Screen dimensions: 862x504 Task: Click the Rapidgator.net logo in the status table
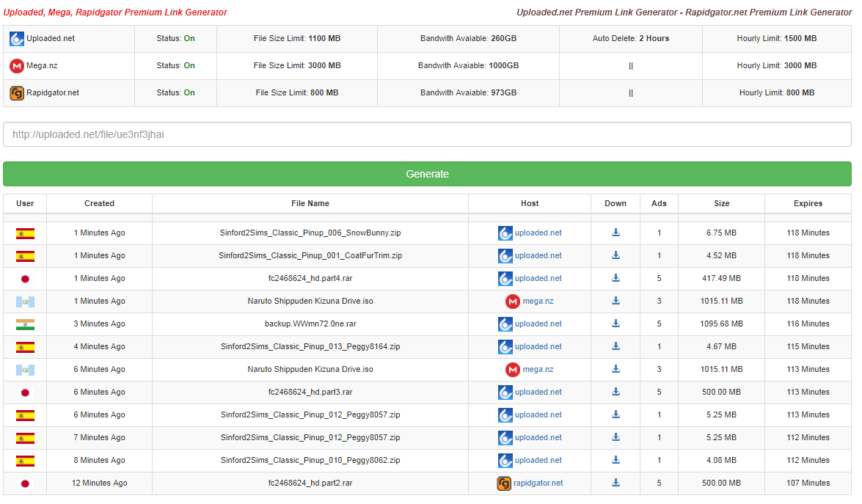click(17, 93)
